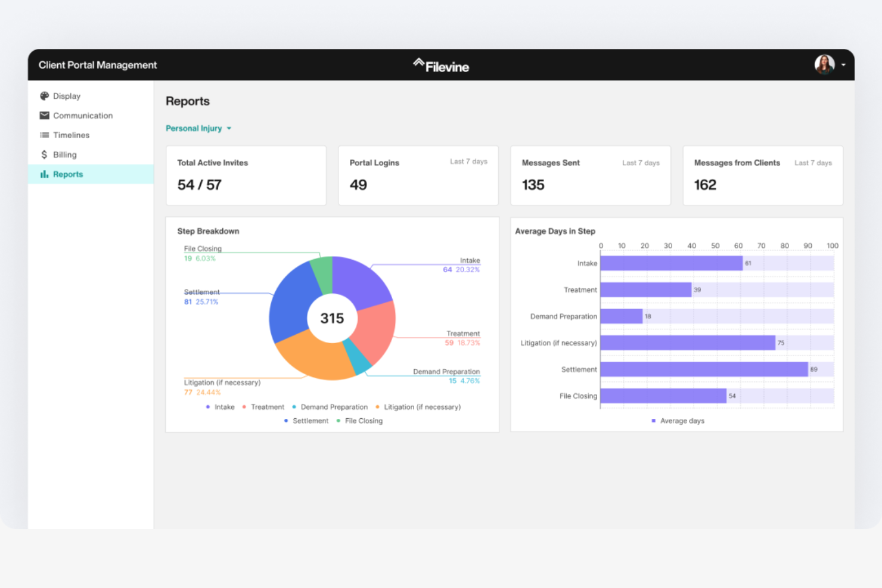Collapse the Personal Injury chevron arrow

[229, 128]
